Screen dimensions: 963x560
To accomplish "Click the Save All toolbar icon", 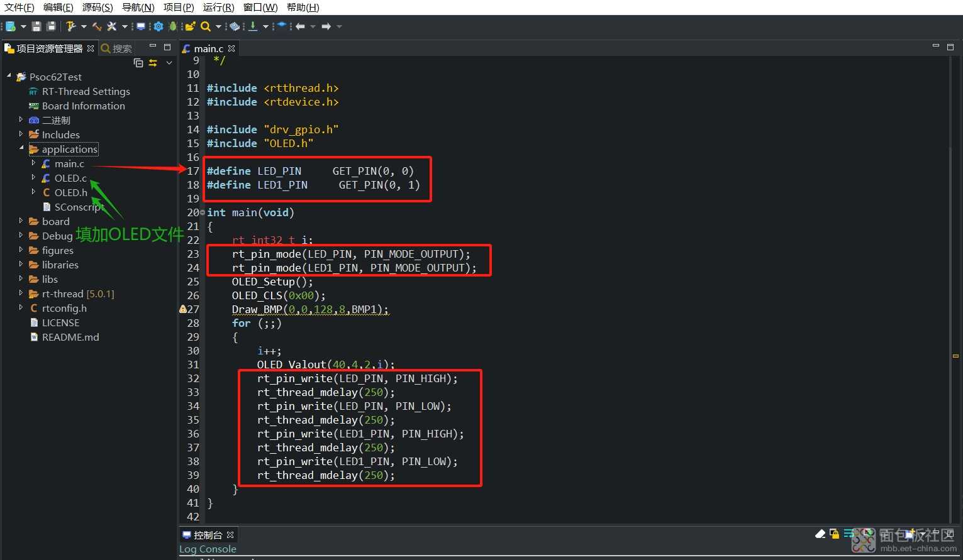I will point(51,26).
